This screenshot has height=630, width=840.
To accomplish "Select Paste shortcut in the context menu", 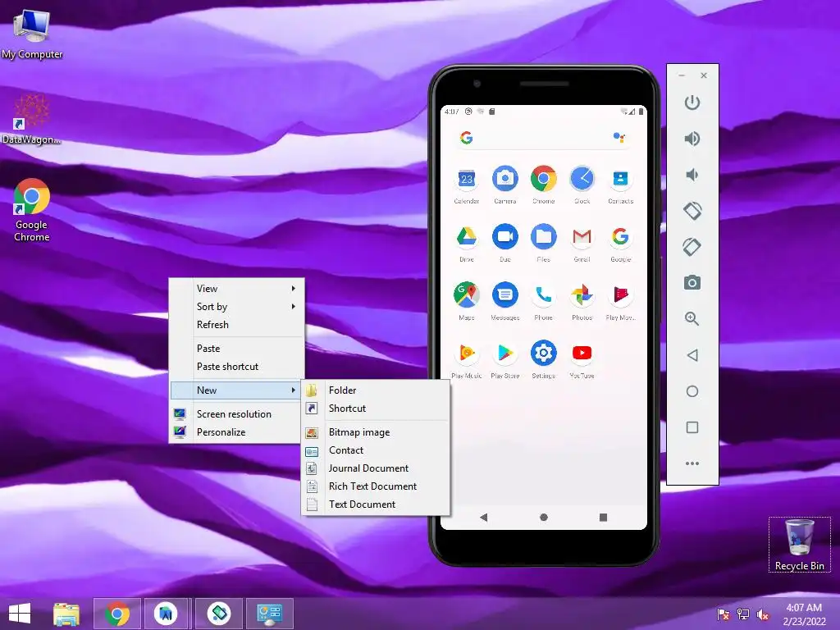I will tap(237, 367).
